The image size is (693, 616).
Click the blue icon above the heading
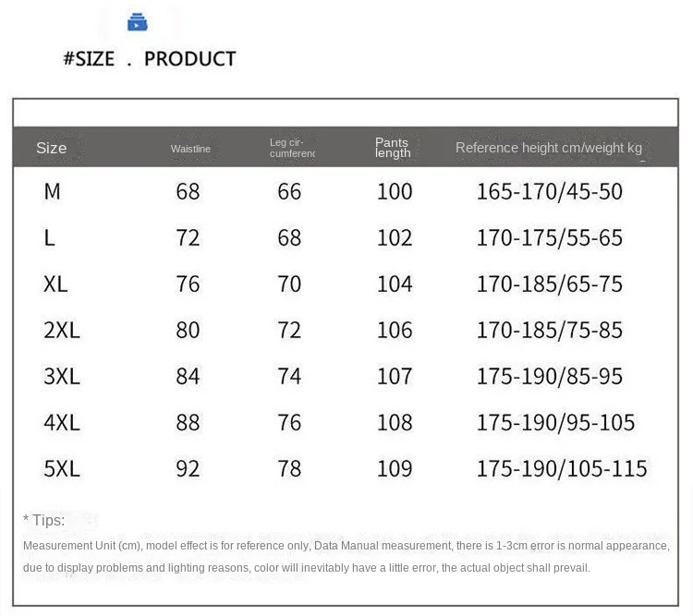(x=138, y=22)
